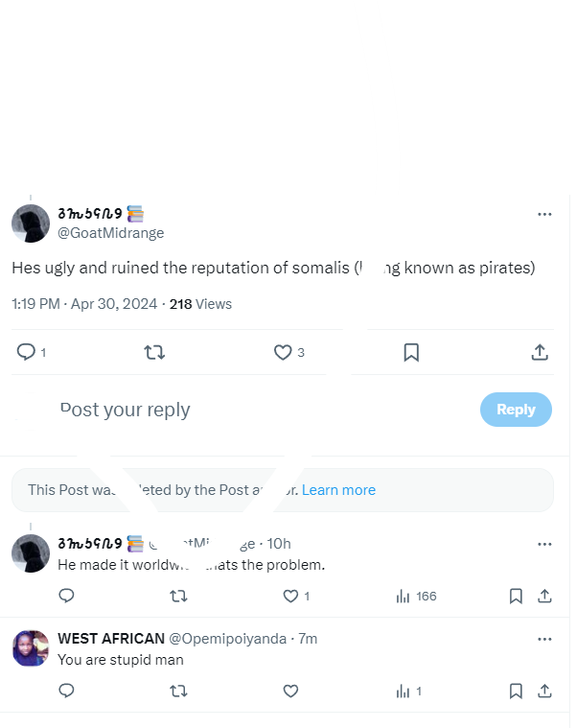Open the Learn more link
Screen dimensions: 577x728
tap(338, 490)
